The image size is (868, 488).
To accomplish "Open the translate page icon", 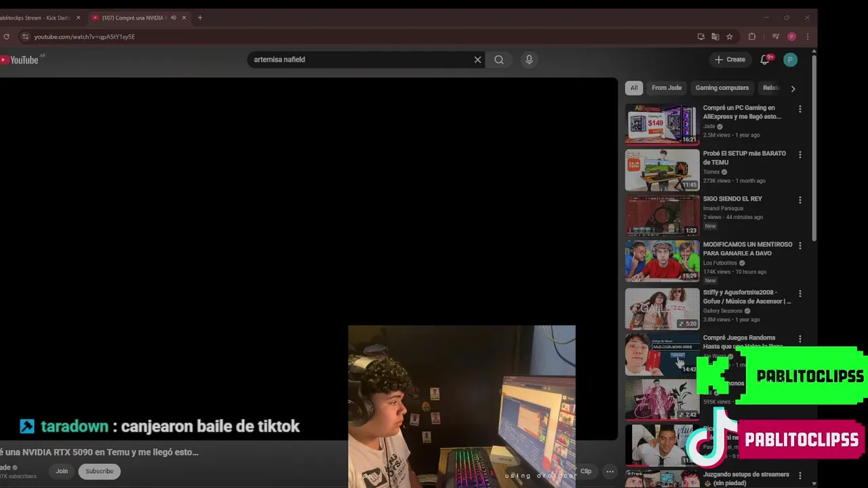I will click(715, 37).
